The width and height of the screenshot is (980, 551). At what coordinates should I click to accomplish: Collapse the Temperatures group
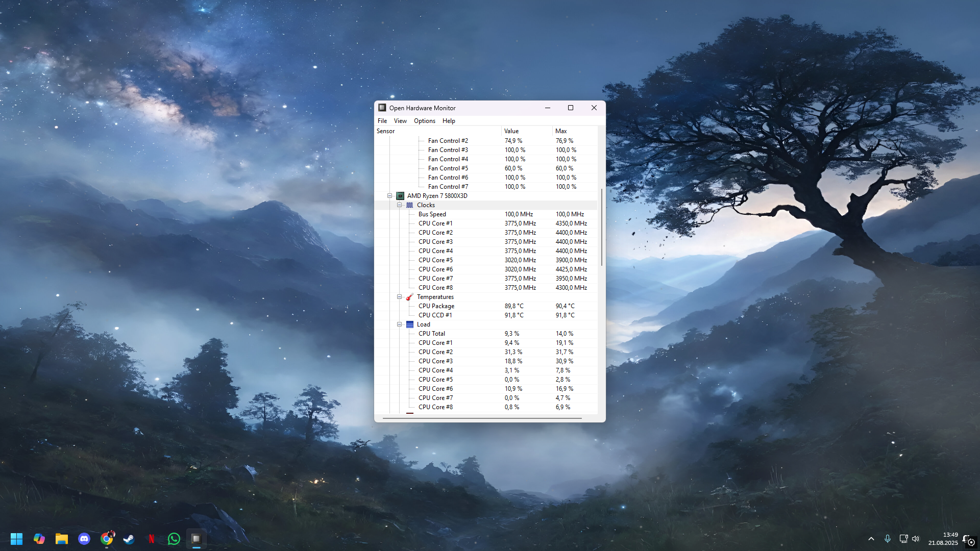click(400, 297)
